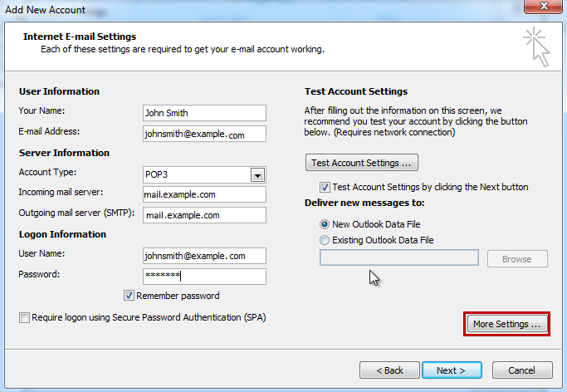567x392 pixels.
Task: Click the Browse button for data file
Action: pos(517,259)
